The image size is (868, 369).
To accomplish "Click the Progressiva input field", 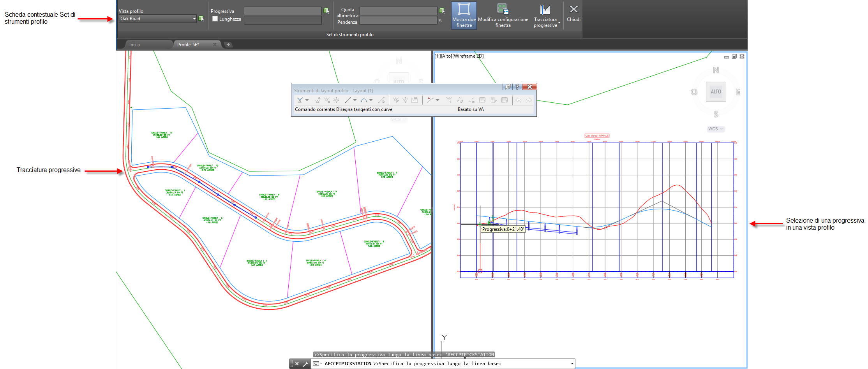I will pyautogui.click(x=282, y=11).
